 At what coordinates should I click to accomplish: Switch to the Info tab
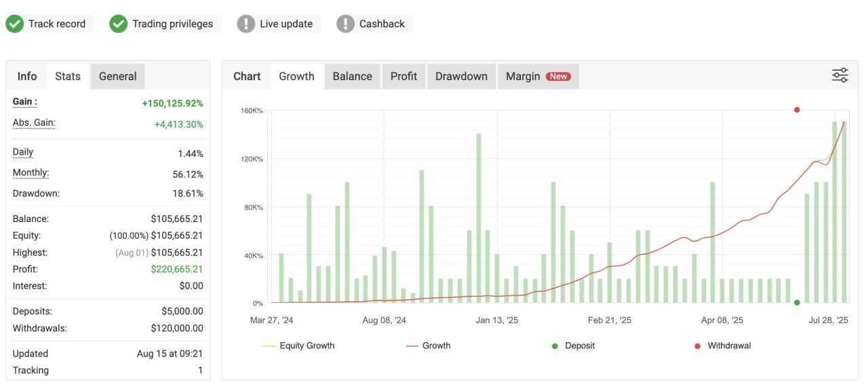coord(27,76)
